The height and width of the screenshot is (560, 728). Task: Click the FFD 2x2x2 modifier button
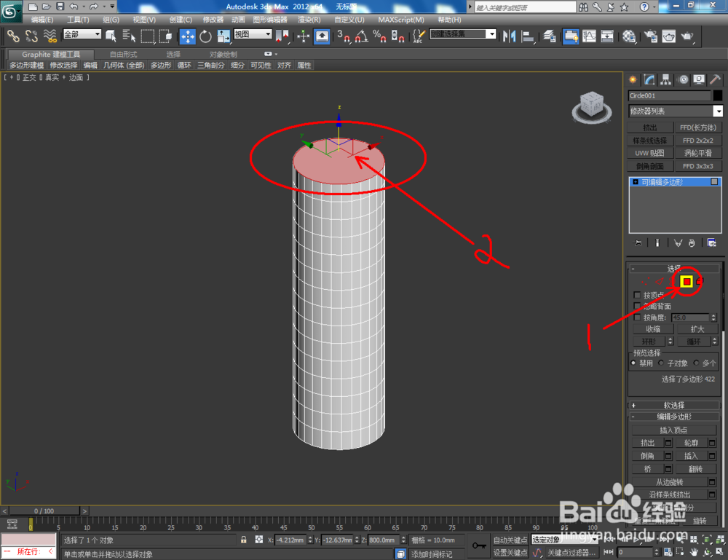tap(698, 141)
